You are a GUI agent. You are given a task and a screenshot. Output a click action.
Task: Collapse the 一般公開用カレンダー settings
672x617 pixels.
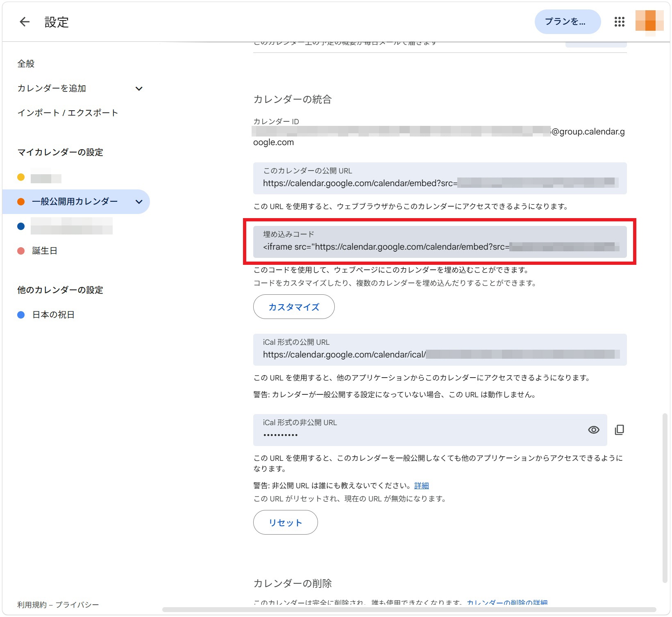click(139, 202)
